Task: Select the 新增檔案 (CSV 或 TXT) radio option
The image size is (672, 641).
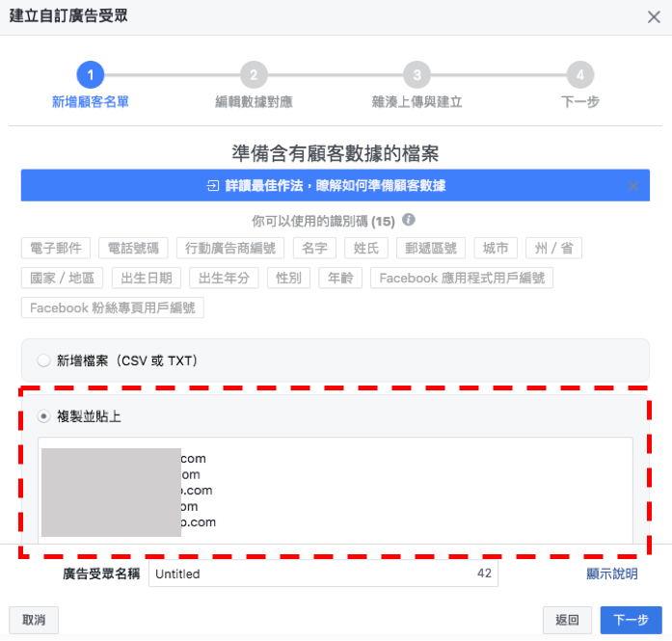Action: pyautogui.click(x=43, y=361)
